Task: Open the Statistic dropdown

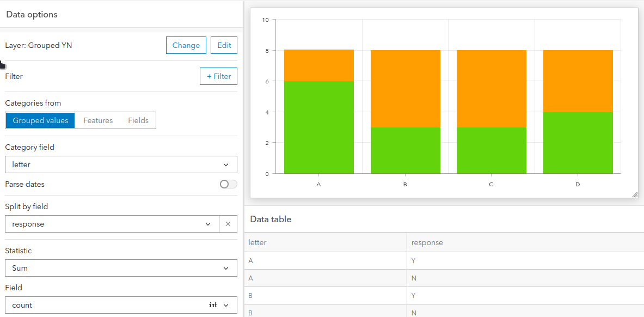Action: [121, 268]
